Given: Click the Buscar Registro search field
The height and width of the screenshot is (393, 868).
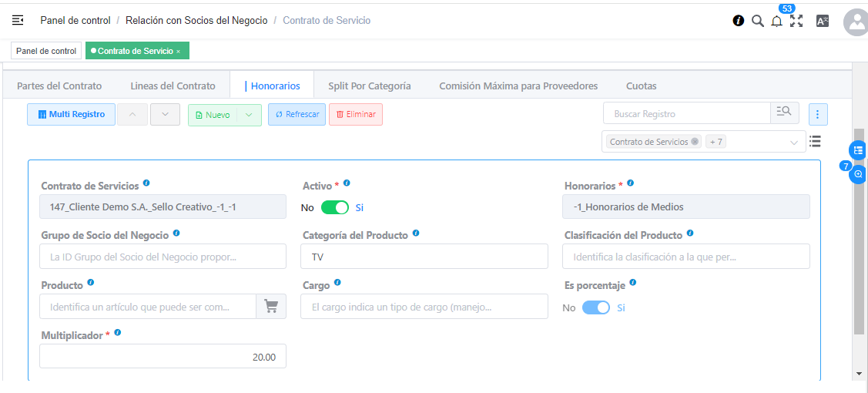Looking at the screenshot, I should pos(686,114).
